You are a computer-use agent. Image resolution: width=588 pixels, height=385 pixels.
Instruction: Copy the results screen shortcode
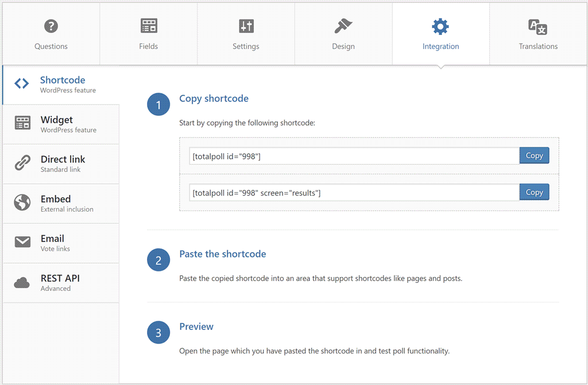tap(535, 192)
